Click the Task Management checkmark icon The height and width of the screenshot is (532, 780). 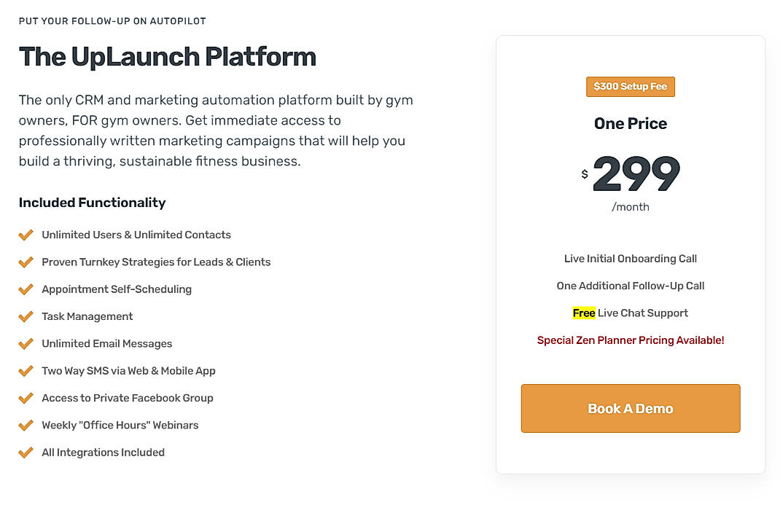(26, 316)
